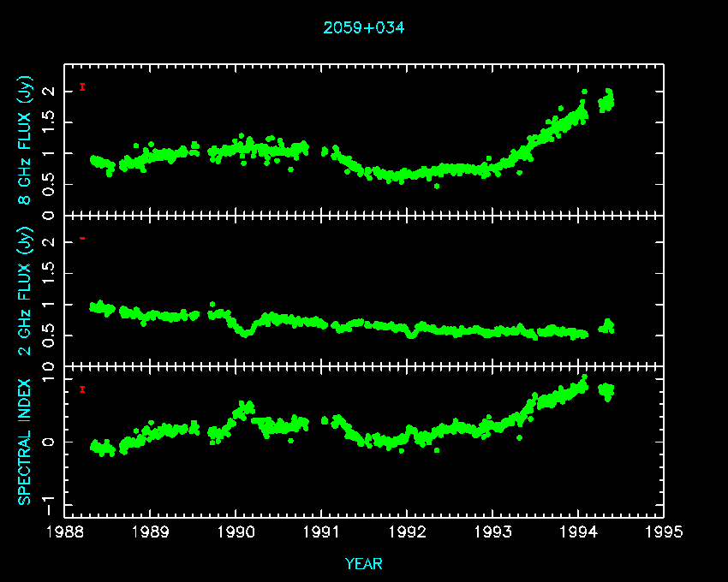This screenshot has height=582, width=728.
Task: Click isolated mid-1994 data cluster in 8 GHz panel
Action: click(606, 102)
